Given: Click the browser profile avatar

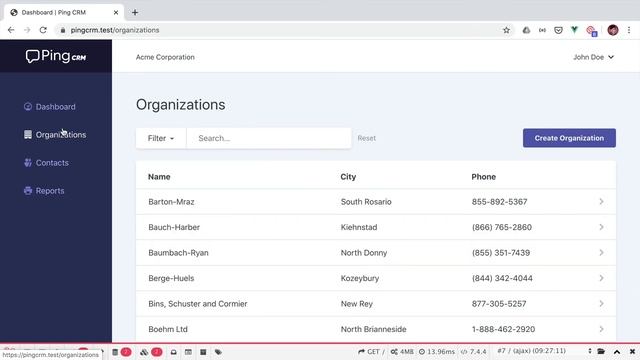Looking at the screenshot, I should (x=613, y=30).
